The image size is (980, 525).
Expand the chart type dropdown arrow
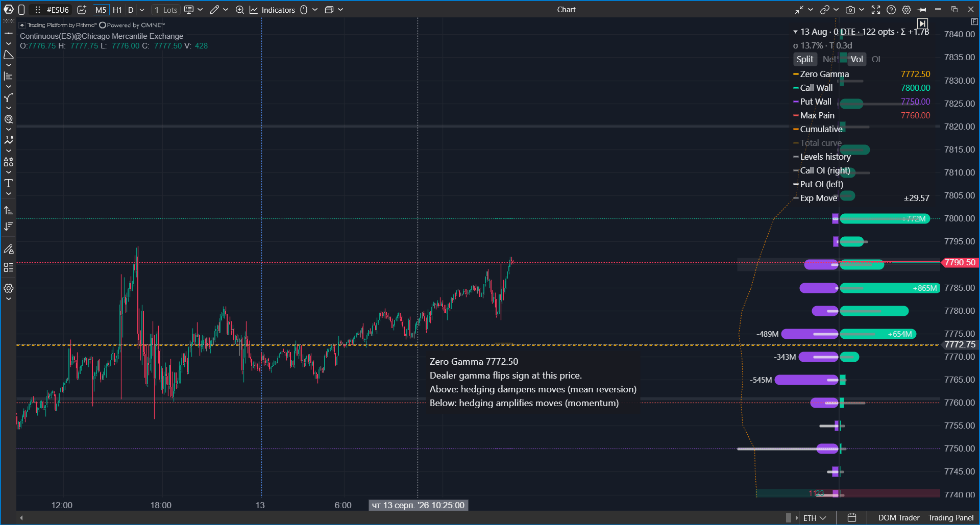pyautogui.click(x=200, y=10)
